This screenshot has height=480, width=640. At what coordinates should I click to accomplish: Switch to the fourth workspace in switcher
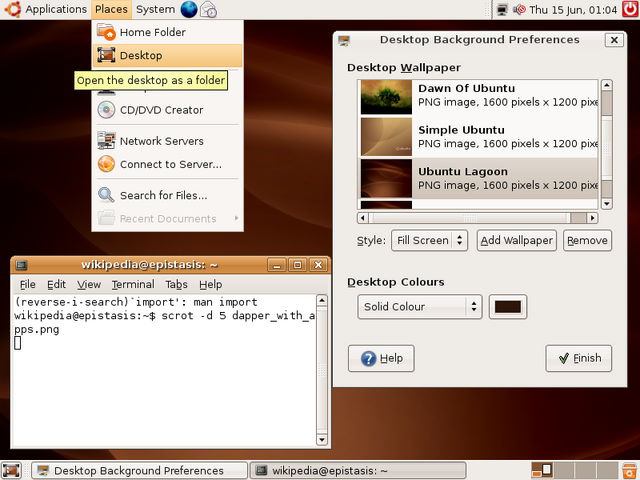(608, 470)
